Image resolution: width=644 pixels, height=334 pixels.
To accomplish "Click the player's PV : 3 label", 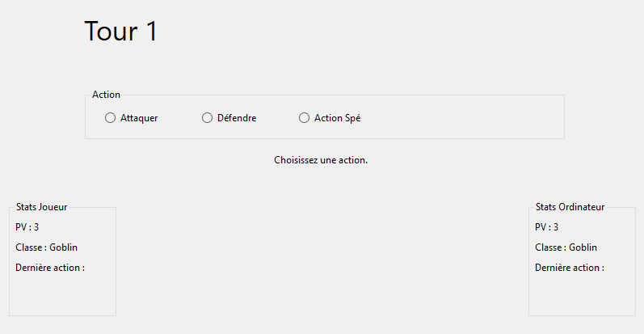I will tap(27, 227).
